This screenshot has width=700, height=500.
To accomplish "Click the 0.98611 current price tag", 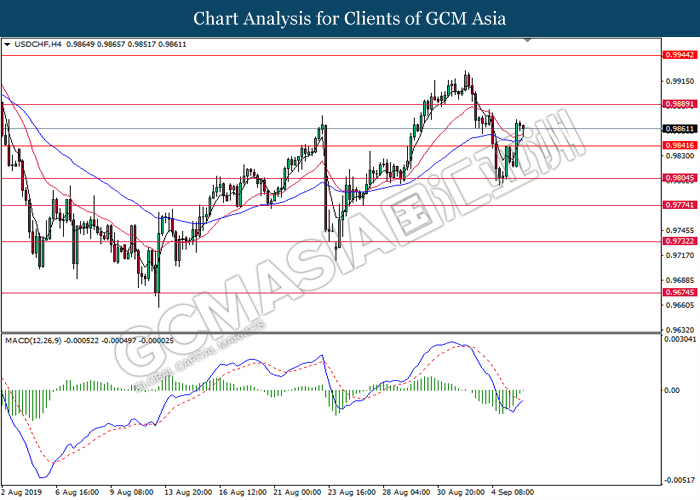I will coord(678,128).
